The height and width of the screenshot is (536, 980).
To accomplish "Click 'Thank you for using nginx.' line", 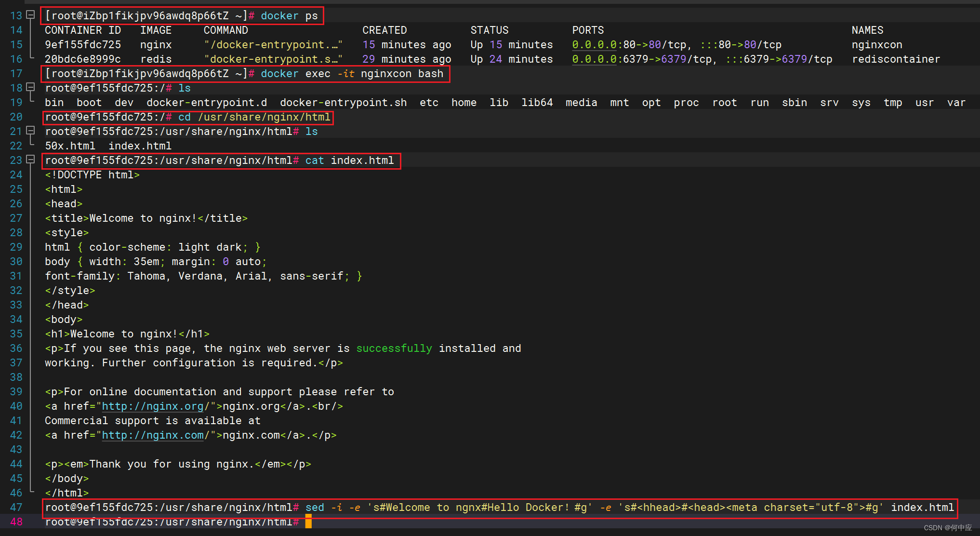I will 178,464.
